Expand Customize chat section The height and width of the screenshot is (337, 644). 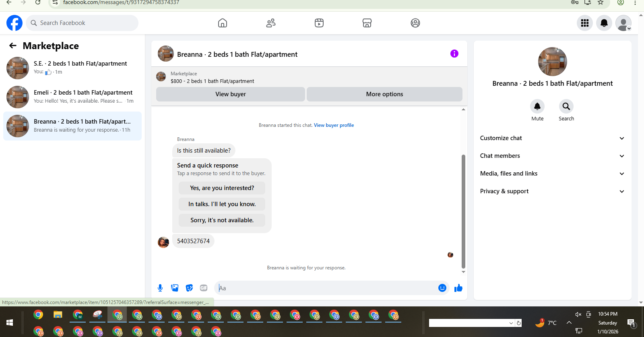552,138
